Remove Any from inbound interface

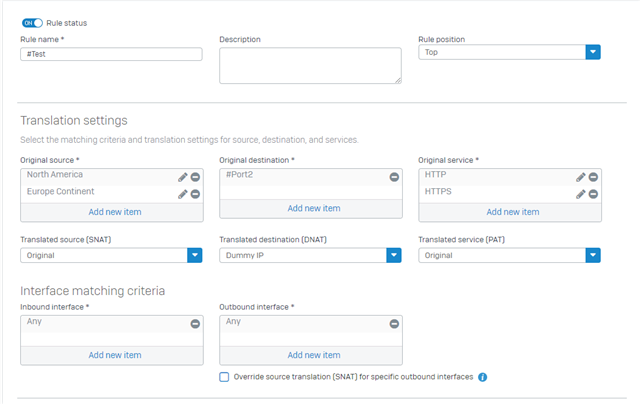(x=196, y=324)
